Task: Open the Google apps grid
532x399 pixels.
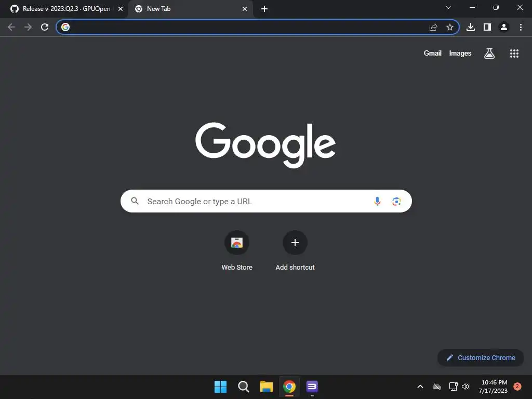Action: pyautogui.click(x=514, y=54)
